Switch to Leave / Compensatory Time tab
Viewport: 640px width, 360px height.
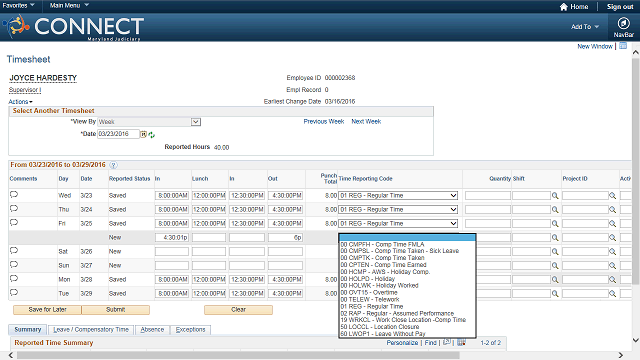click(91, 330)
